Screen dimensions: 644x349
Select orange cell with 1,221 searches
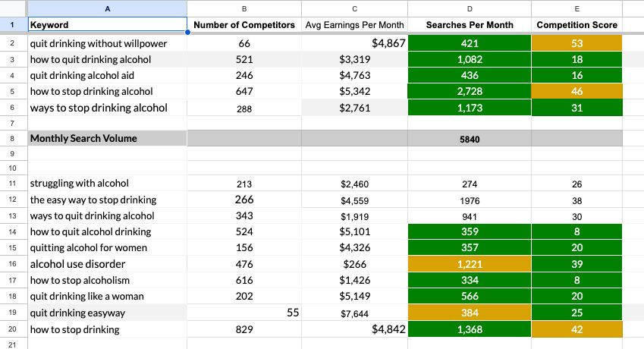[x=470, y=264]
